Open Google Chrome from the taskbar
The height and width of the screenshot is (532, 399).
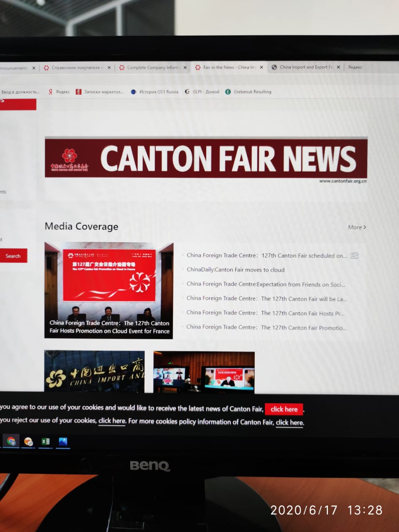click(11, 441)
